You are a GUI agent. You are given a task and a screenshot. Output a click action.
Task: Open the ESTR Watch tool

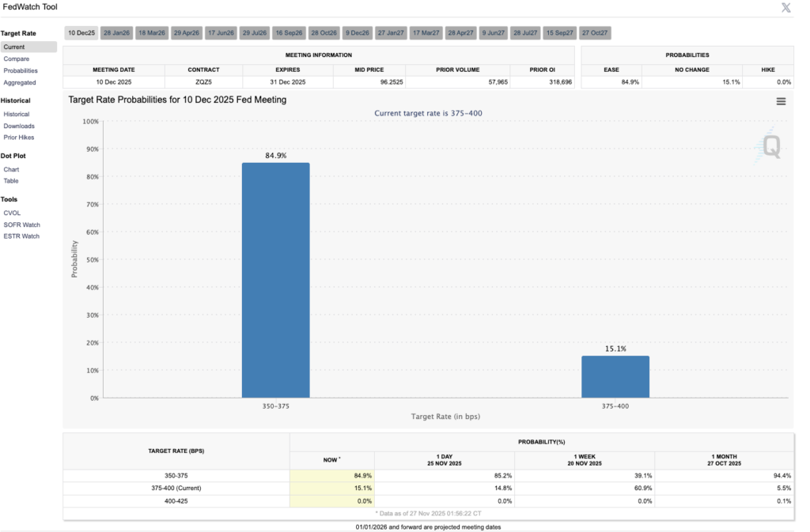(x=21, y=236)
